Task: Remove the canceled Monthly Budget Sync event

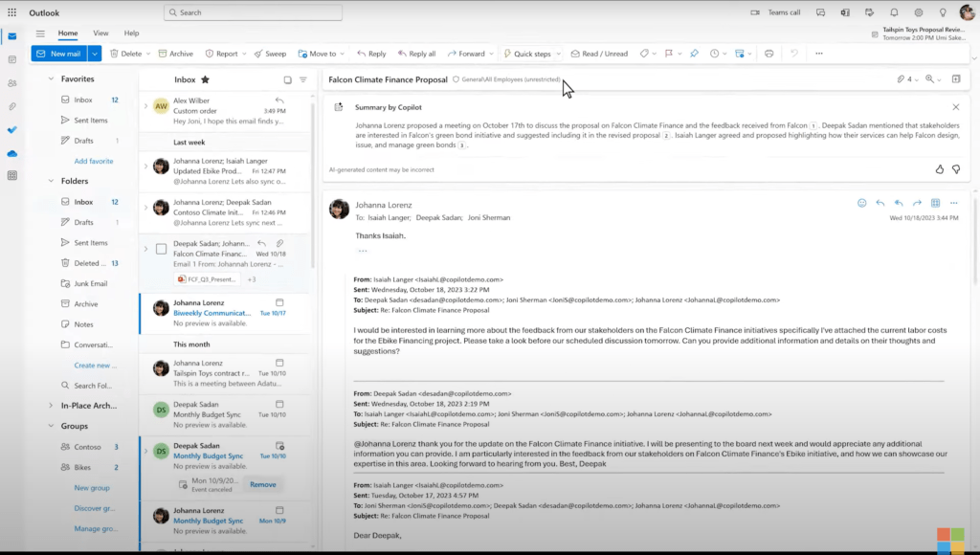Action: pos(261,484)
